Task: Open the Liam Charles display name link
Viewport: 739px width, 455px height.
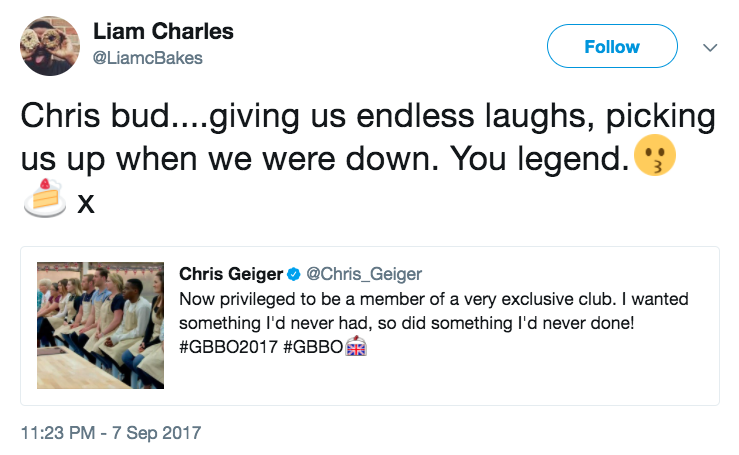Action: [163, 32]
